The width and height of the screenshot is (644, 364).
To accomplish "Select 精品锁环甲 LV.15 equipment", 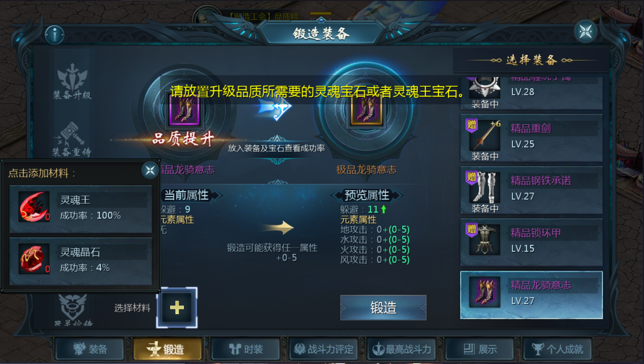I will point(531,243).
